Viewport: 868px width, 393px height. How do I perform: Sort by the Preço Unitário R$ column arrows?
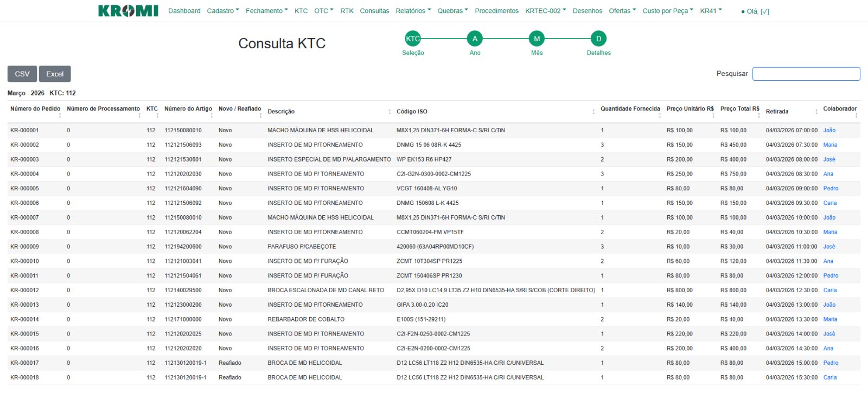pos(713,115)
